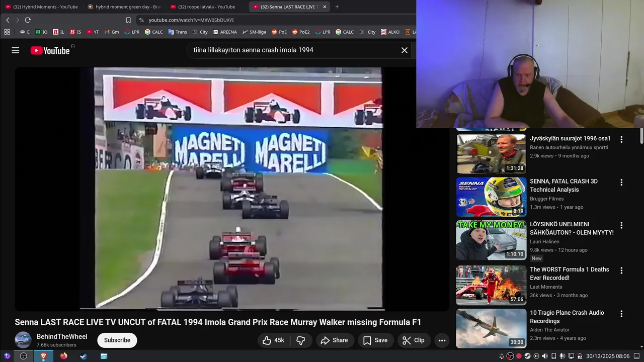Open options menu for 'The WORST Formula 1 Deaths'
Viewport: 644px width, 362px height.
pyautogui.click(x=621, y=270)
